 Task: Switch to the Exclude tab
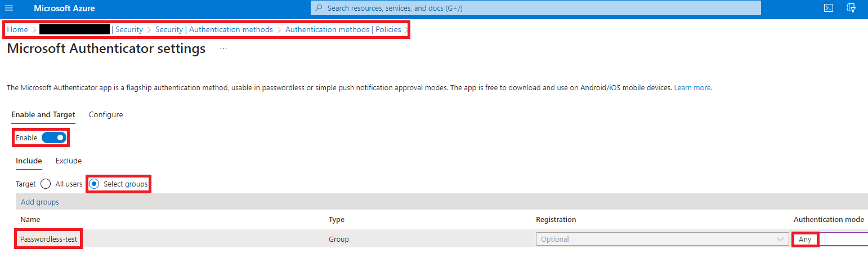(69, 161)
